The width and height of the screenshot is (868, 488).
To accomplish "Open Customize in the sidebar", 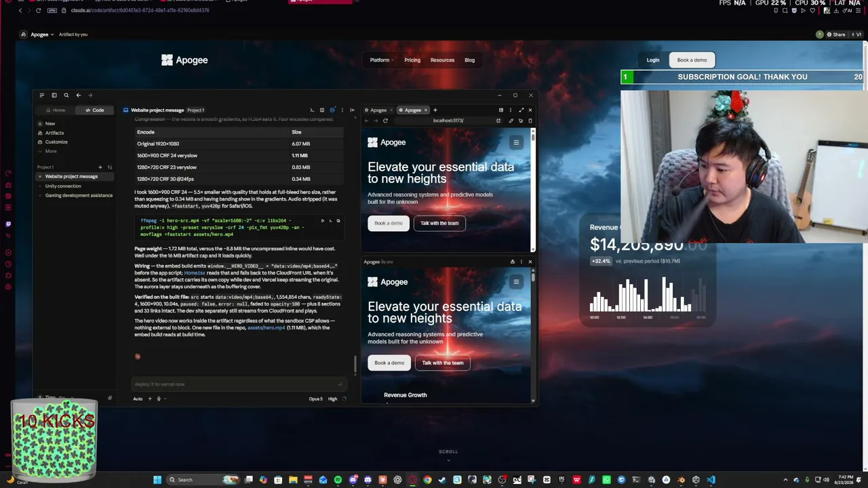I will [x=56, y=142].
